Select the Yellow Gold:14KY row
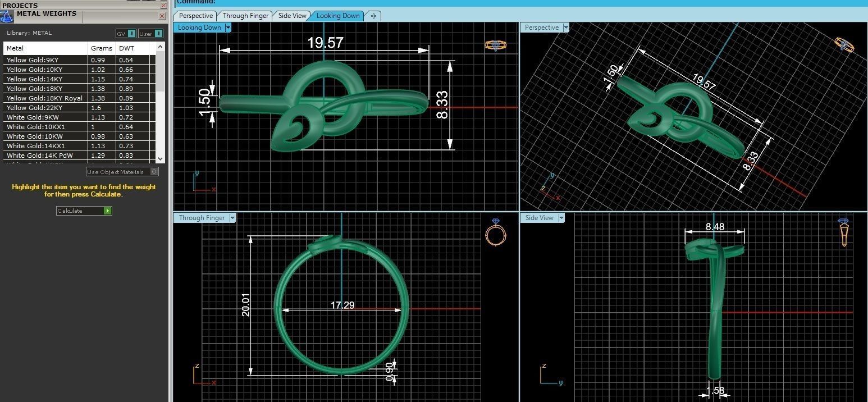Screen dimensions: 868x402 tap(80, 79)
